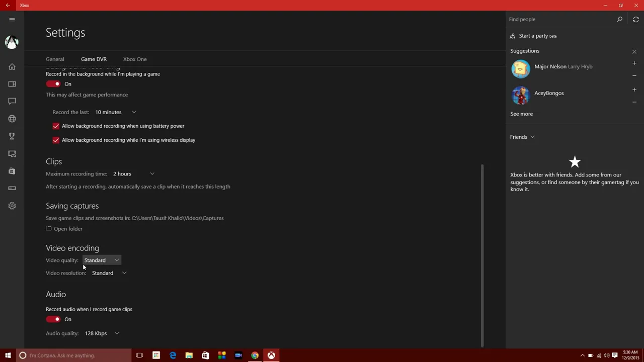Click the taskbar clock showing 5:30 AM
Screen dimensions: 644x362
pyautogui.click(x=630, y=355)
